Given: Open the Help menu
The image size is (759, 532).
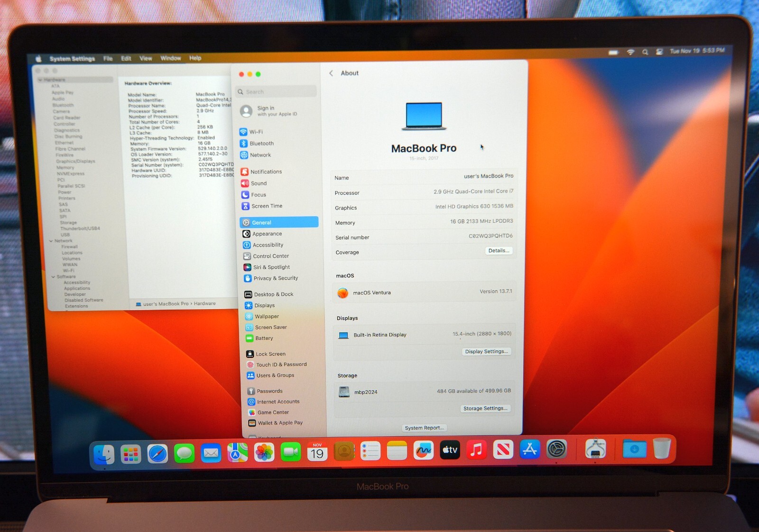Looking at the screenshot, I should pyautogui.click(x=195, y=58).
